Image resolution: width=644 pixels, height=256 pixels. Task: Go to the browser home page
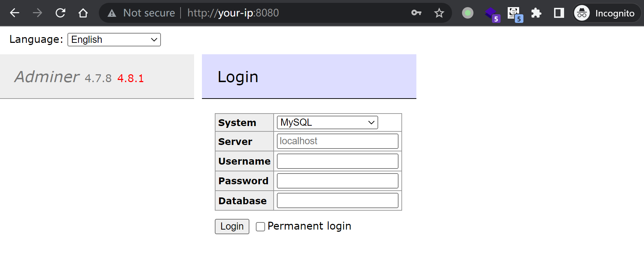pos(83,13)
